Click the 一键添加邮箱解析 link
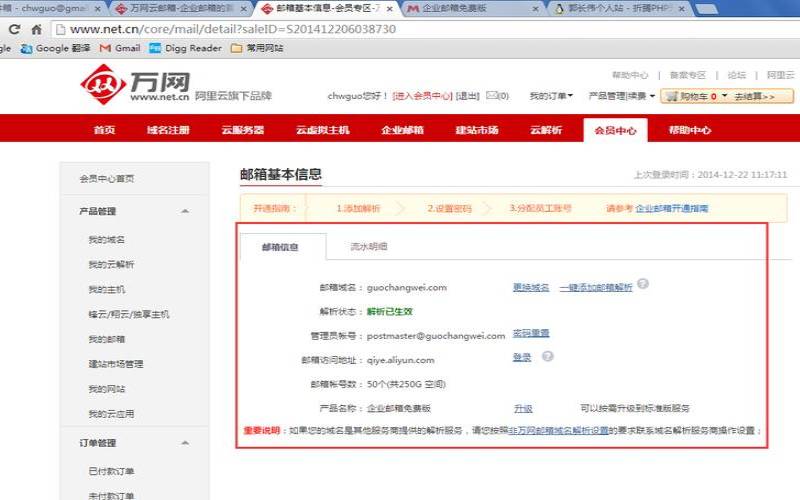The image size is (800, 500). pyautogui.click(x=596, y=287)
